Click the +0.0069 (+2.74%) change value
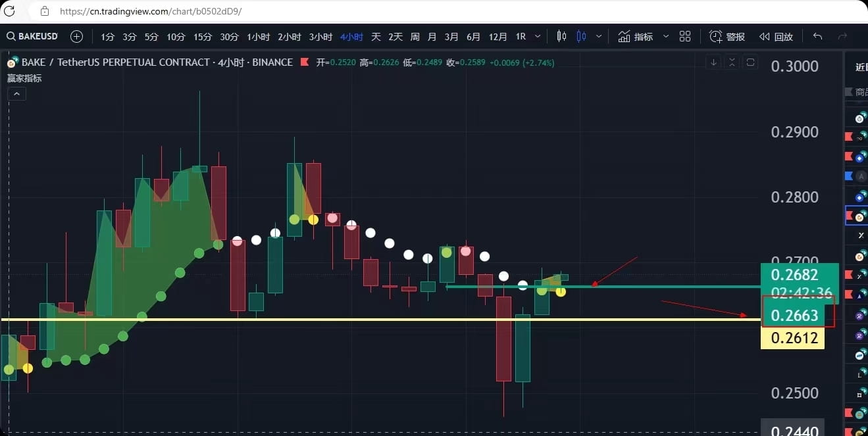Viewport: 868px width, 436px height. tap(522, 63)
